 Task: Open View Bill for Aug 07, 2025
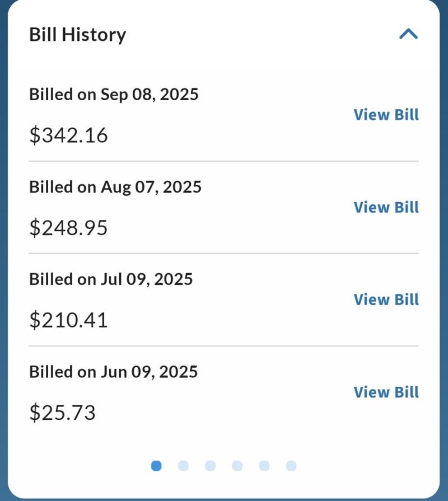point(386,207)
